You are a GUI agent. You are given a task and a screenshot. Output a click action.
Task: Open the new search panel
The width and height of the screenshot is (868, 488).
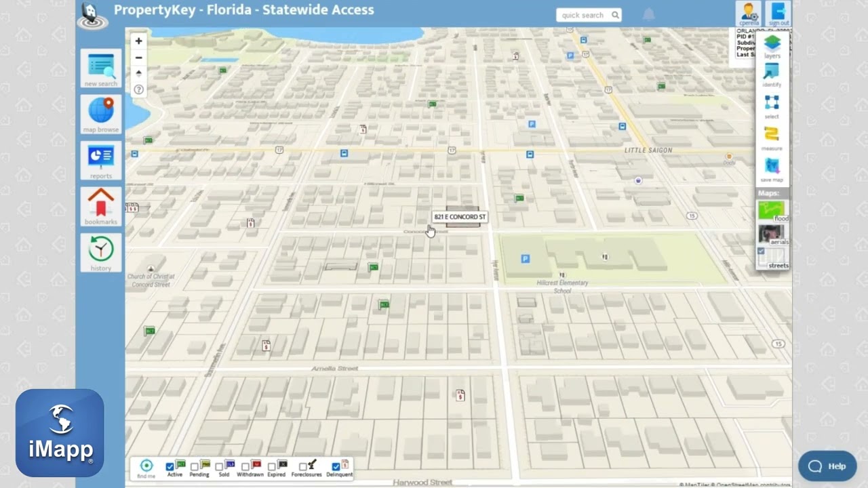(101, 69)
